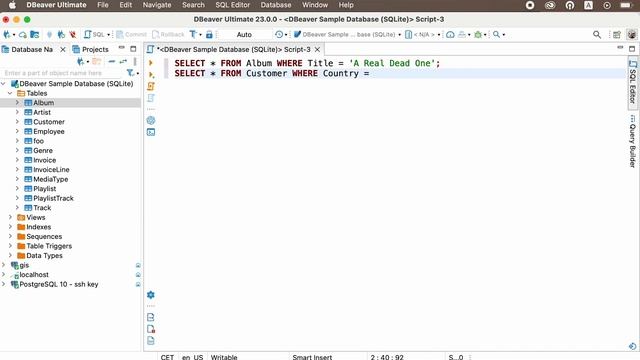Select the Employee table
The height and width of the screenshot is (360, 640).
pyautogui.click(x=49, y=131)
